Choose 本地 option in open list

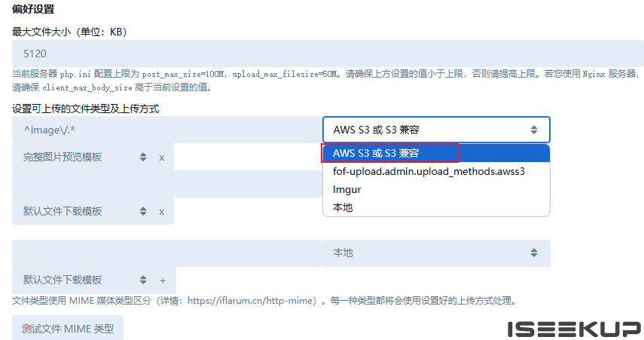(x=436, y=207)
